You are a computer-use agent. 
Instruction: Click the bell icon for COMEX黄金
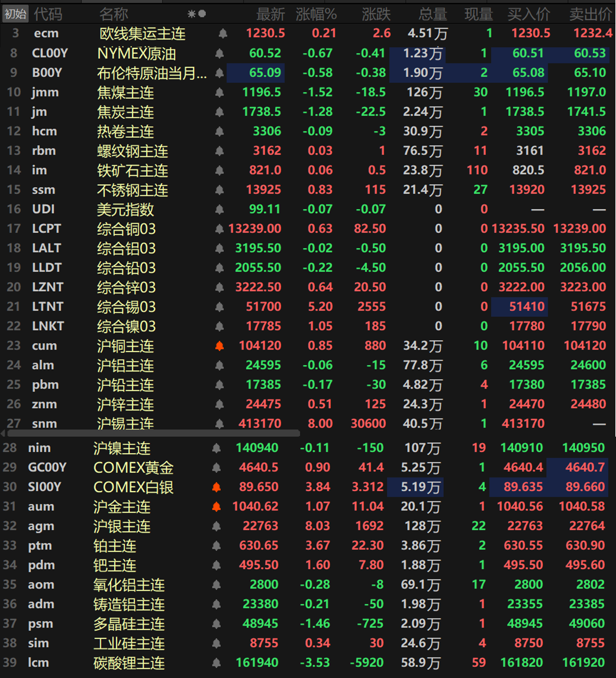[216, 468]
